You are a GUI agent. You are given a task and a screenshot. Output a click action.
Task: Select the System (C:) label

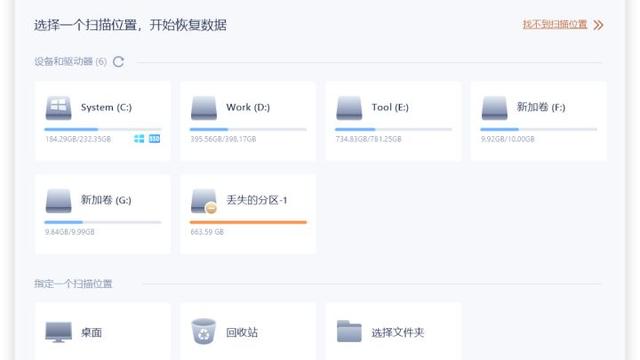click(106, 107)
